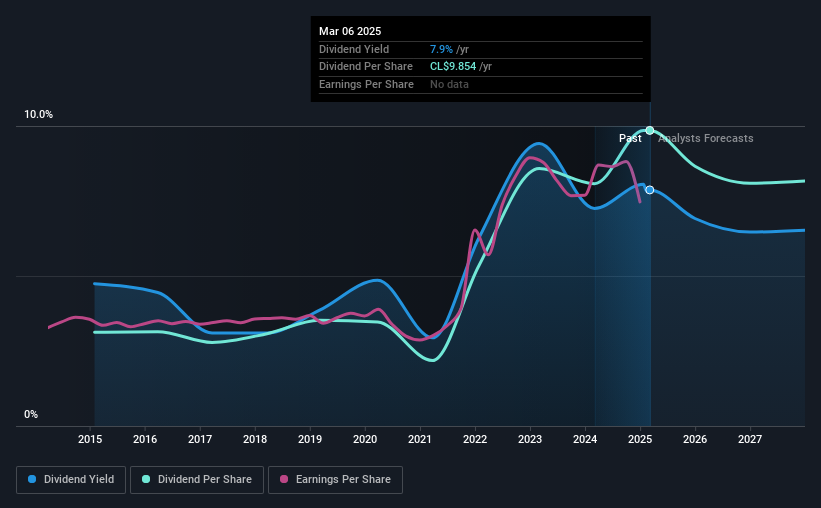Click the 2027 x-axis label

click(750, 439)
